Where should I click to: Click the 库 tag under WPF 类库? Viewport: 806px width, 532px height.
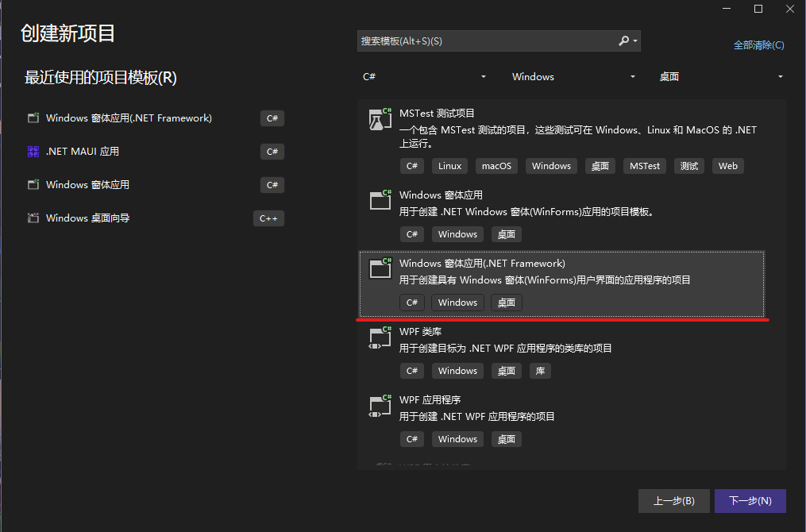(540, 371)
